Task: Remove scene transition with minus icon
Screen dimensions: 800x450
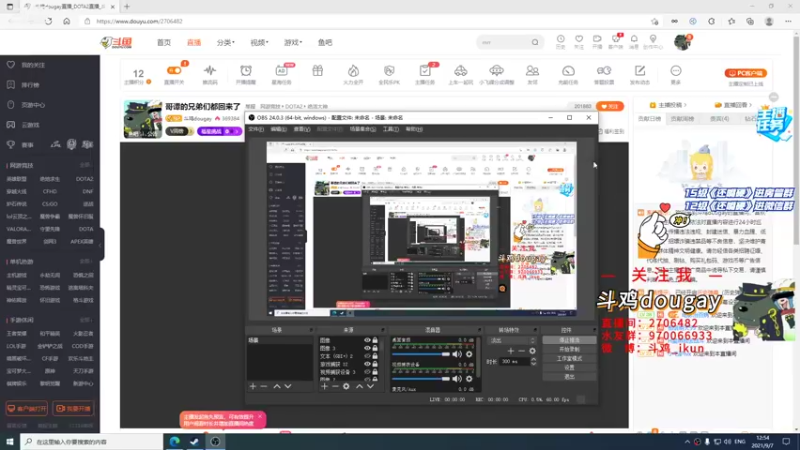Action: (521, 351)
